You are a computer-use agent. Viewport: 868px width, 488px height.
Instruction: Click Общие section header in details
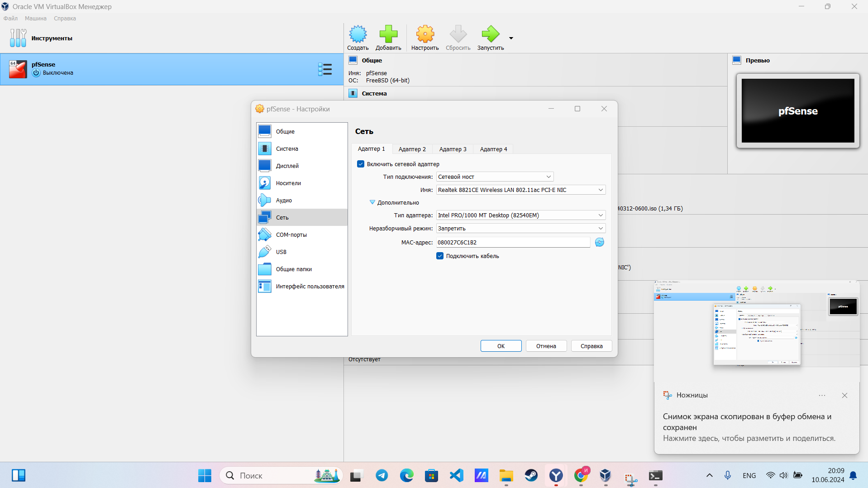(372, 60)
